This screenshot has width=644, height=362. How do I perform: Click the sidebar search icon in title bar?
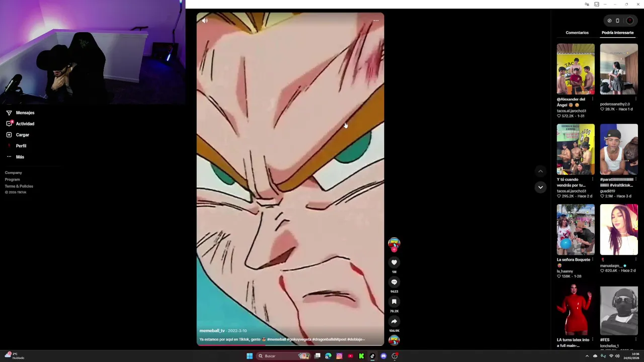(x=597, y=4)
